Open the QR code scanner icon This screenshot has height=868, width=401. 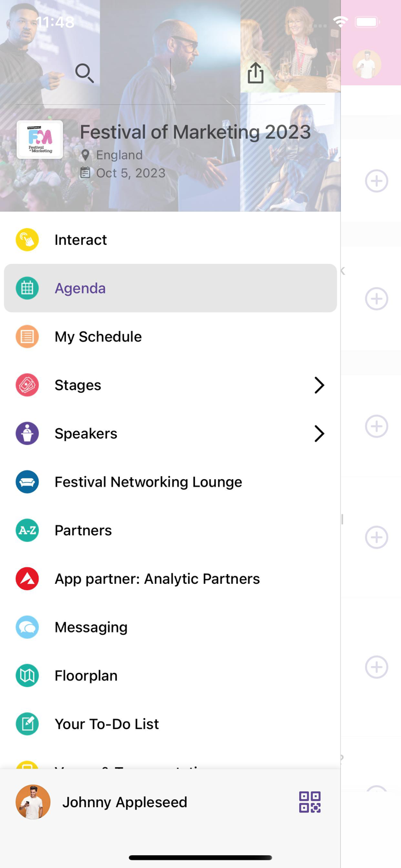click(310, 802)
